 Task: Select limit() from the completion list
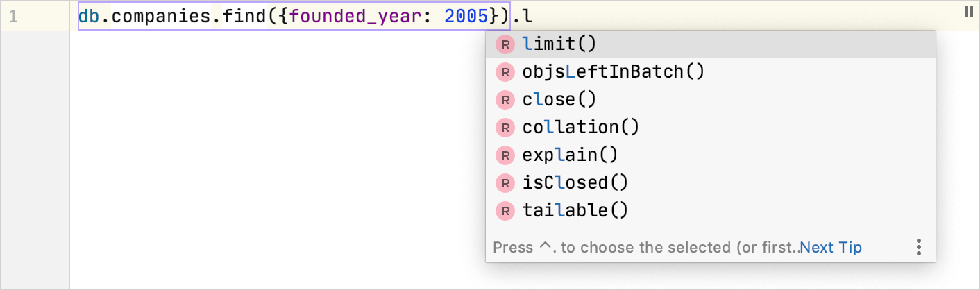(x=710, y=44)
